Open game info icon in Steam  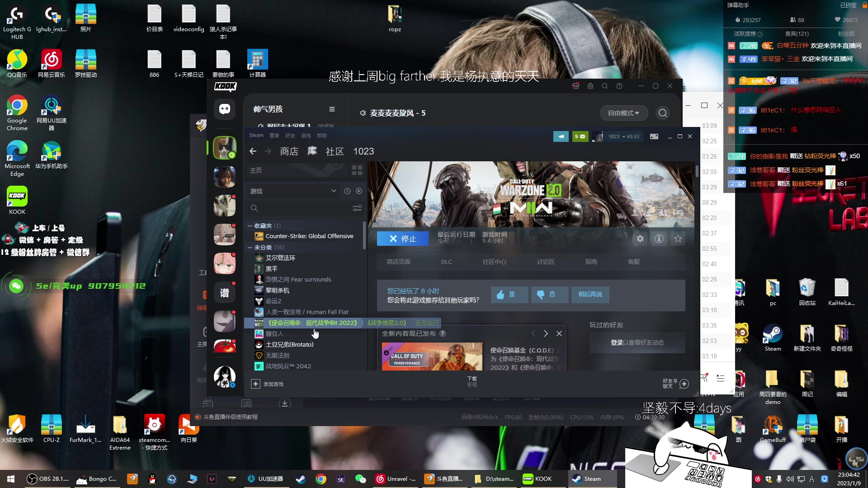click(659, 239)
